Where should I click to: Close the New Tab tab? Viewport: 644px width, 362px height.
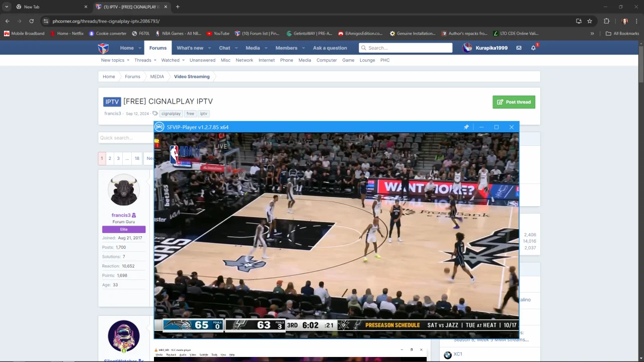coord(86,7)
